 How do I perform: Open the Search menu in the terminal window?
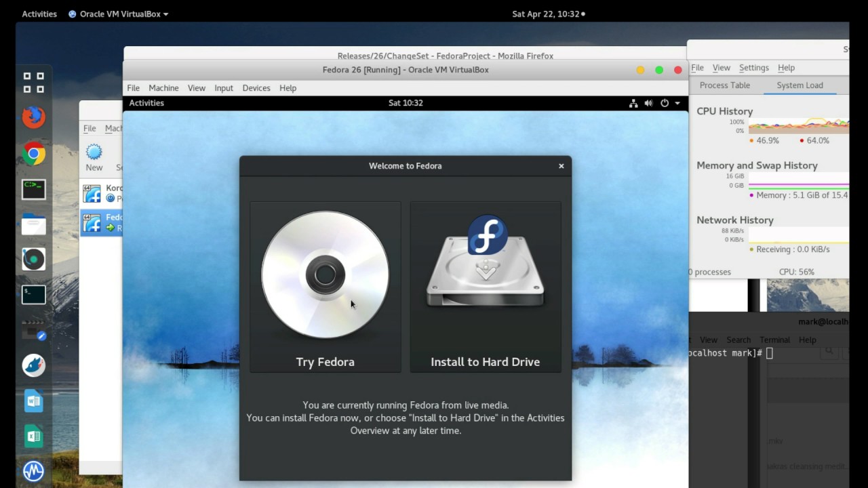[738, 340]
